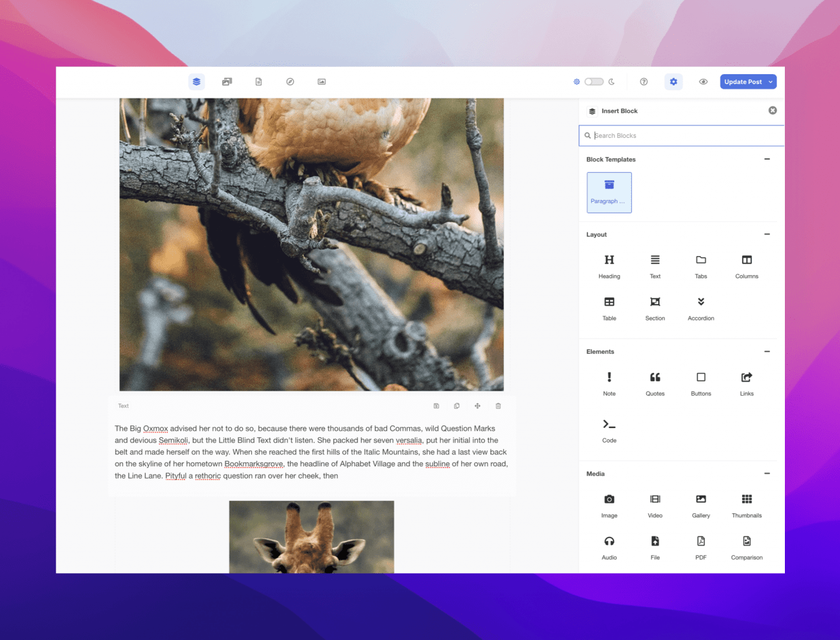Add a Gallery media block
840x640 pixels.
701,505
